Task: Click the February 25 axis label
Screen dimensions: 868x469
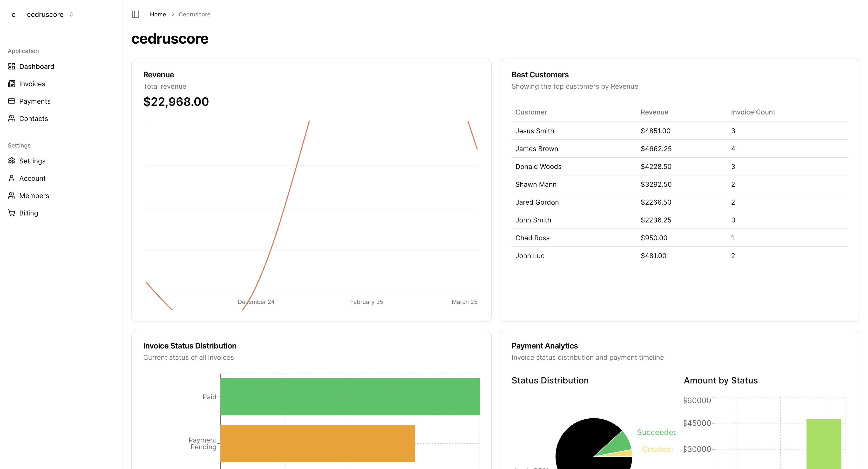Action: (366, 302)
